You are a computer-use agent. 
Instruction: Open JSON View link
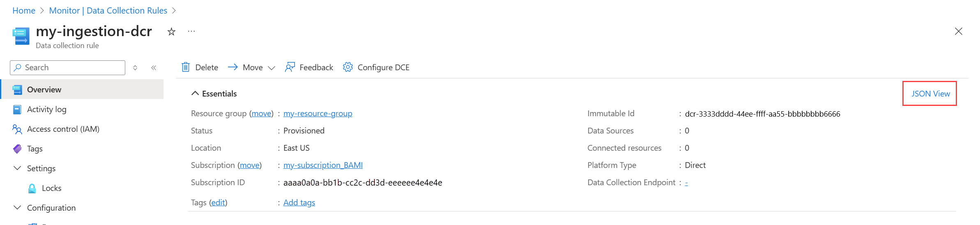[931, 94]
